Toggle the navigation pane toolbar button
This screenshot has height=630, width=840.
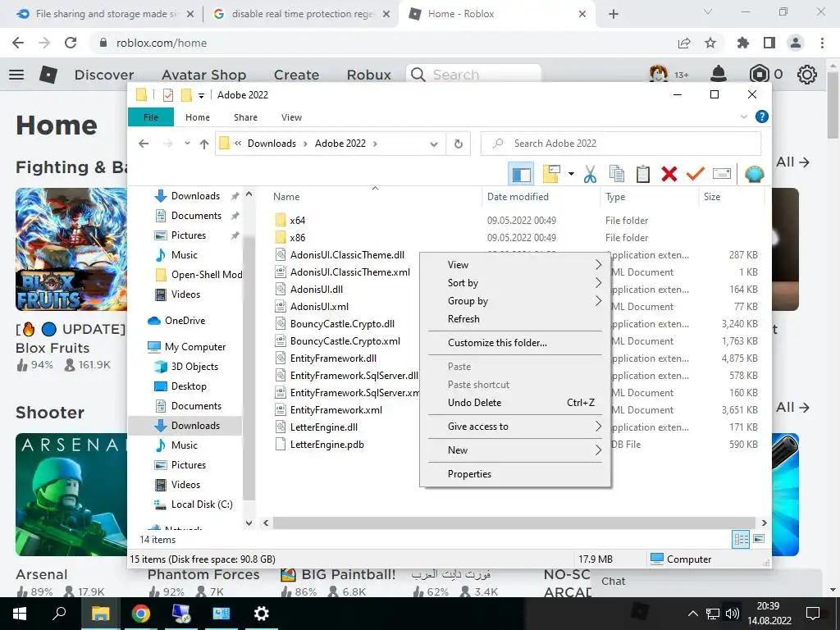coord(521,174)
